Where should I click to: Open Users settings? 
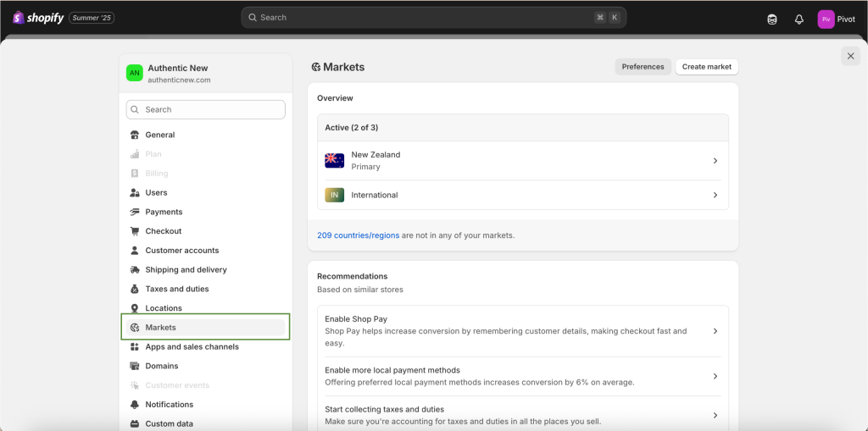pos(206,192)
